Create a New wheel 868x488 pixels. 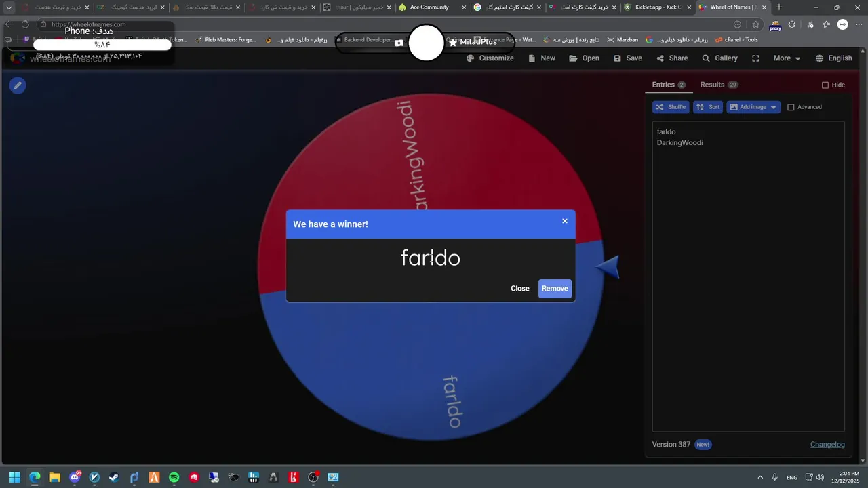(x=541, y=58)
